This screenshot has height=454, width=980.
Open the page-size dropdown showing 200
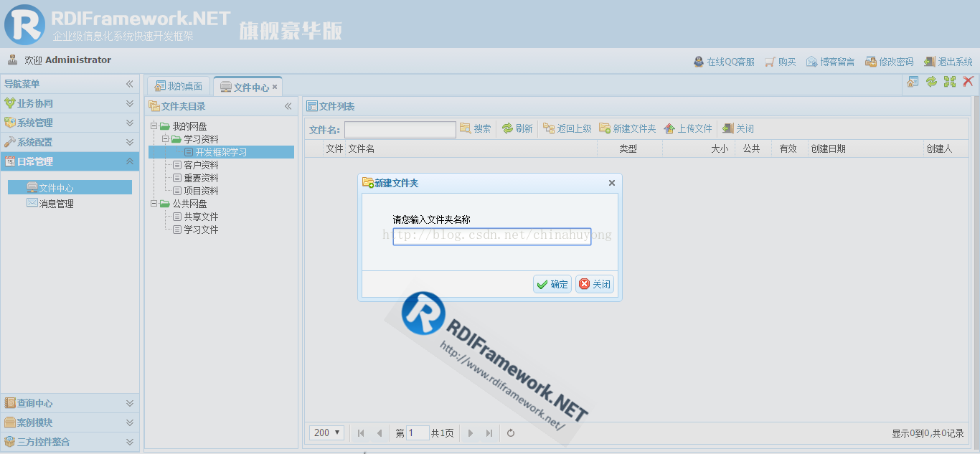click(x=327, y=432)
